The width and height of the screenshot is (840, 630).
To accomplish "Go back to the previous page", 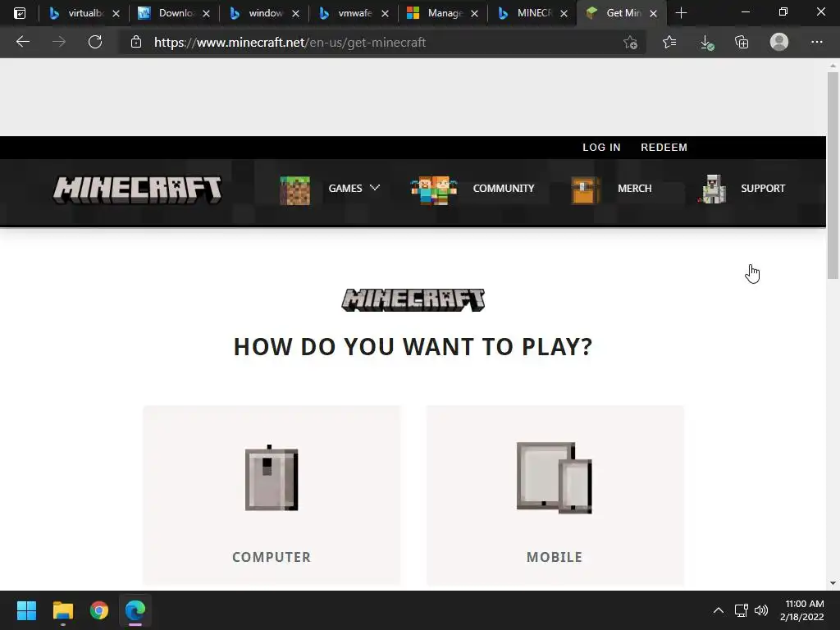I will 22,42.
